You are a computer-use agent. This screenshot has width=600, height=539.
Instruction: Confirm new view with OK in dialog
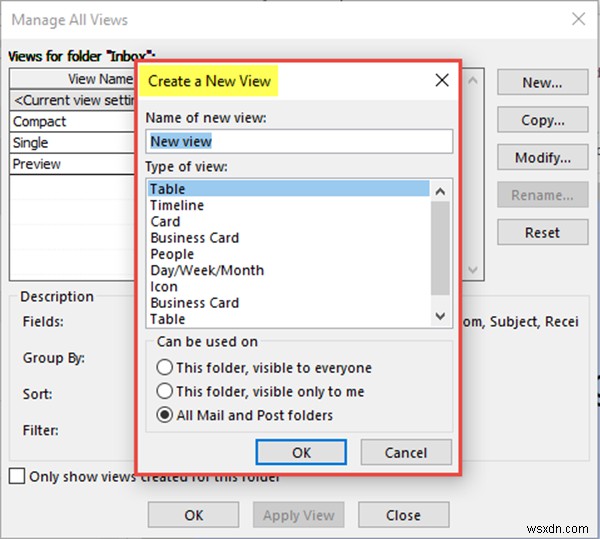(301, 453)
